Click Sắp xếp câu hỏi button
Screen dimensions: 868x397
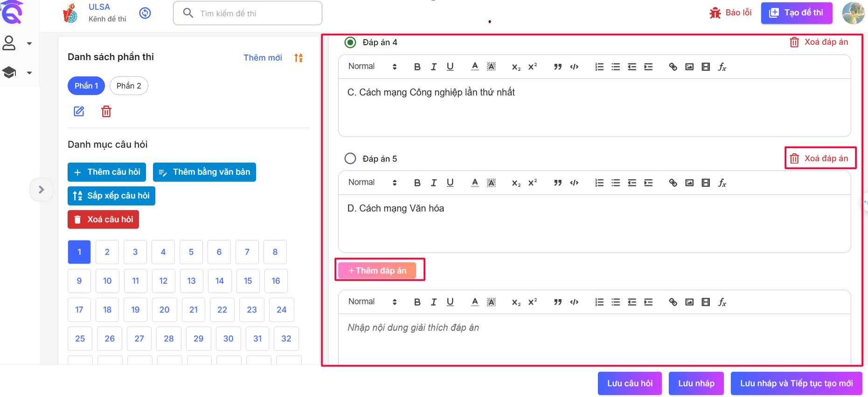click(111, 196)
